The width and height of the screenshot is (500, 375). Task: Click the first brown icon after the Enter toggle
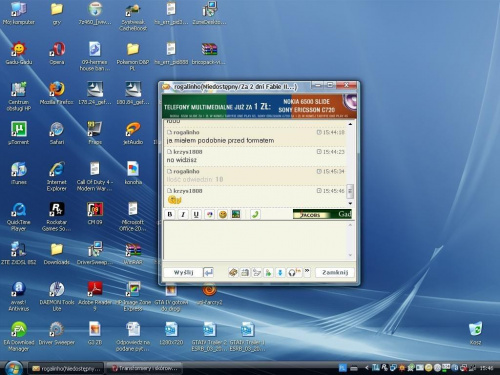pyautogui.click(x=233, y=272)
